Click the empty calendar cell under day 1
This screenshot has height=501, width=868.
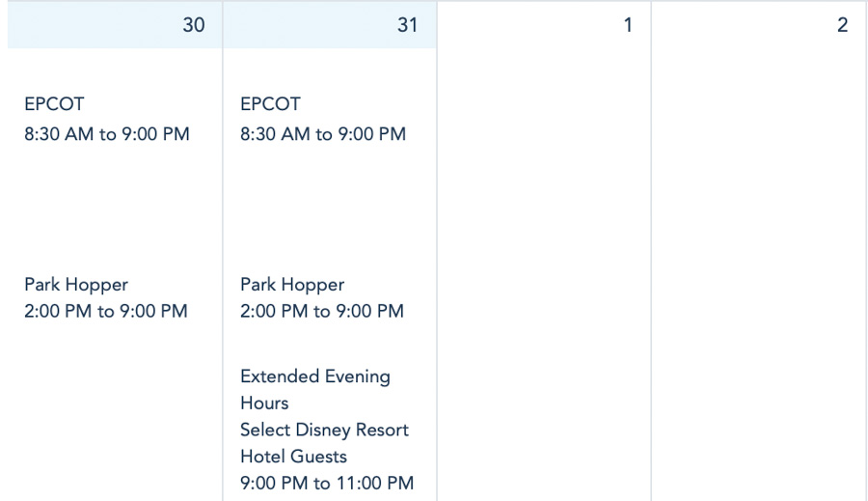tap(544, 270)
